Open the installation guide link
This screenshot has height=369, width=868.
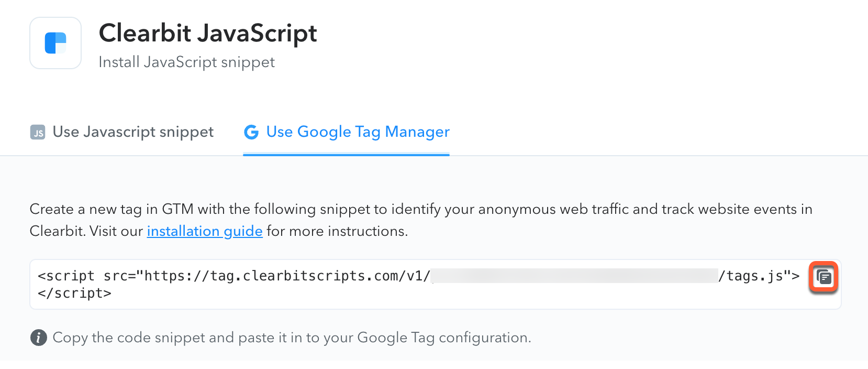coord(205,231)
